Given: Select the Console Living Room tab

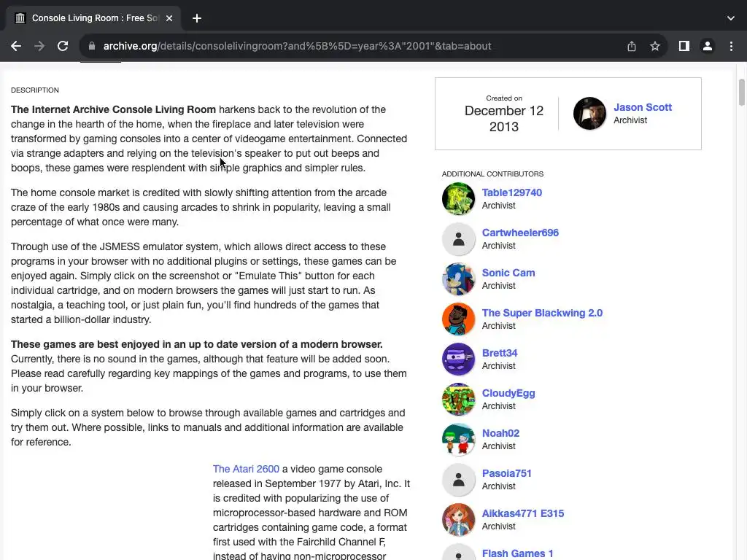Looking at the screenshot, I should click(93, 18).
